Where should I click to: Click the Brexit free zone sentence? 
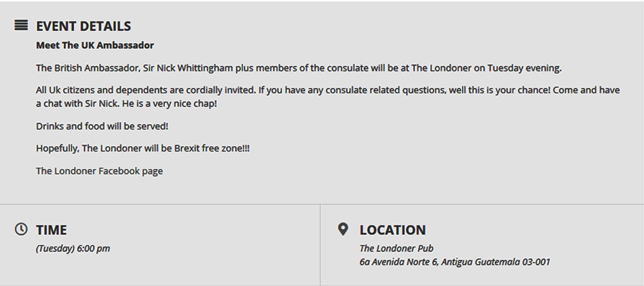(x=143, y=148)
